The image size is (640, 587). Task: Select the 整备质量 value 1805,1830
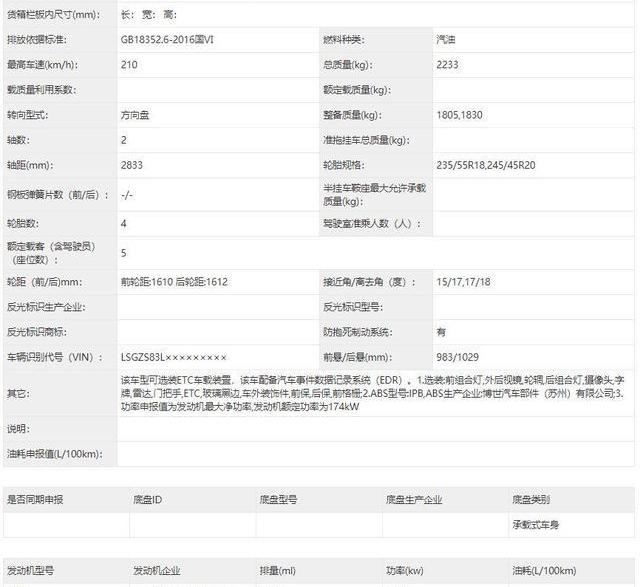[x=460, y=115]
